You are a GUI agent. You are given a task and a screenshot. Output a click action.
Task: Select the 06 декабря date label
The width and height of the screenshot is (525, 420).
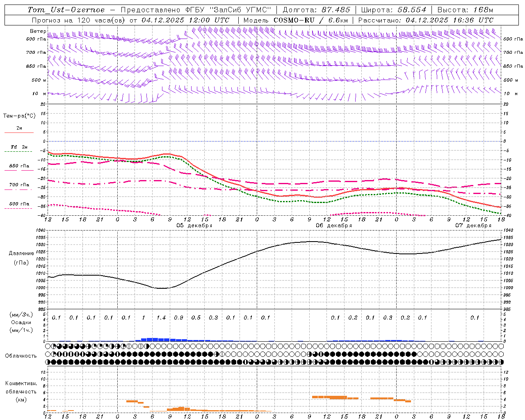(x=334, y=226)
